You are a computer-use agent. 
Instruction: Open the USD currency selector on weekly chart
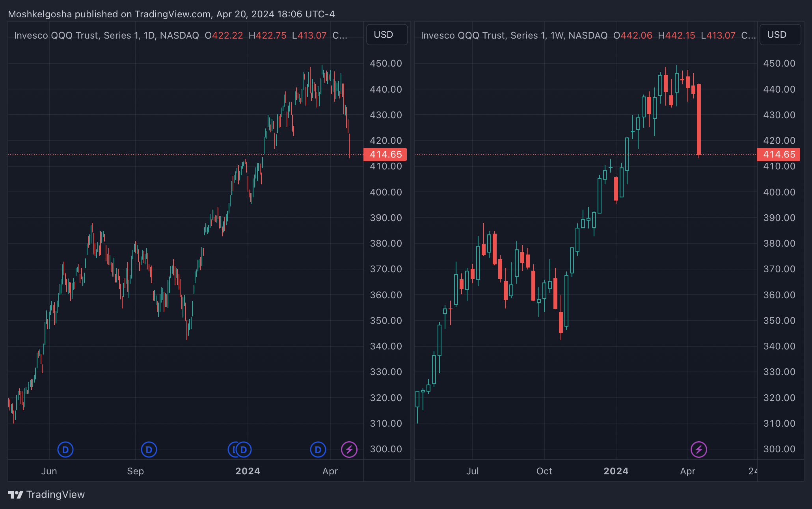click(780, 35)
